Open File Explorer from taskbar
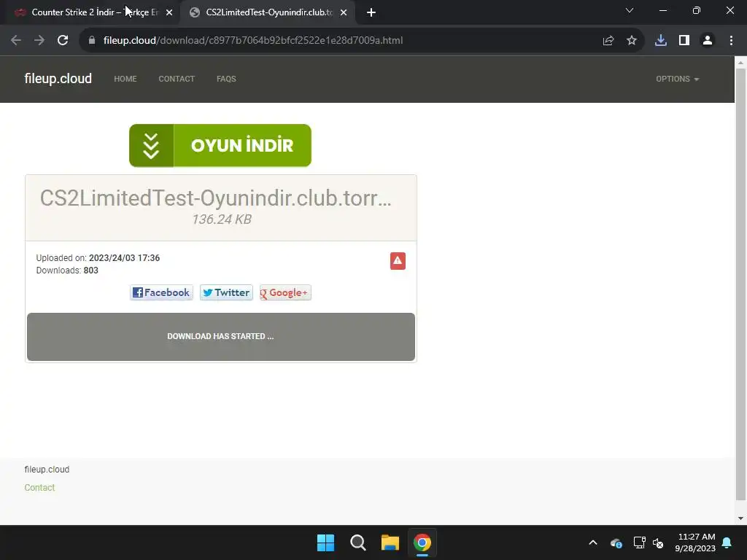747x560 pixels. (390, 542)
